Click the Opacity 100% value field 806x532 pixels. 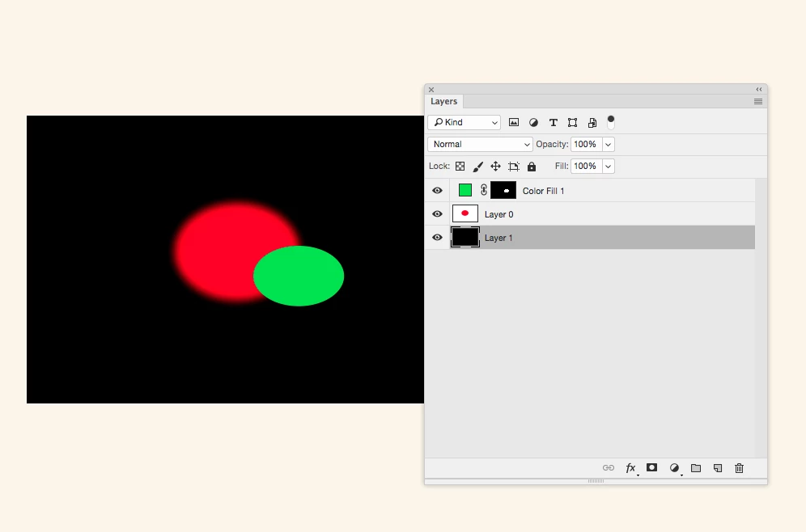pyautogui.click(x=586, y=144)
